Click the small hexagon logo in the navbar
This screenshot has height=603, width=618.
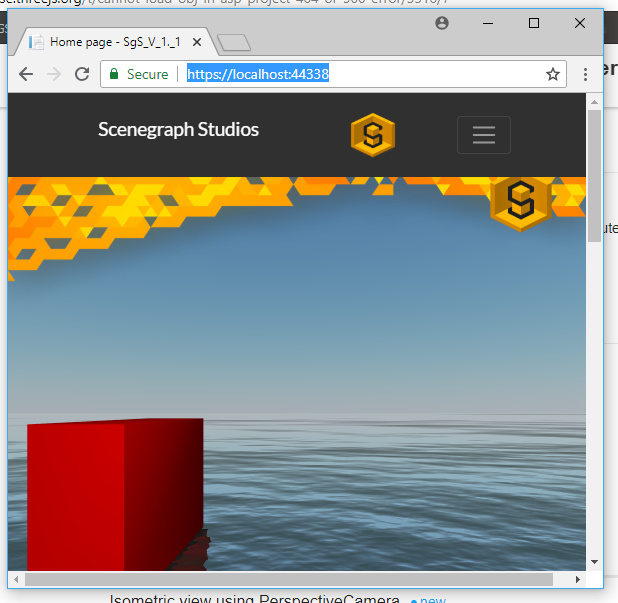coord(372,135)
